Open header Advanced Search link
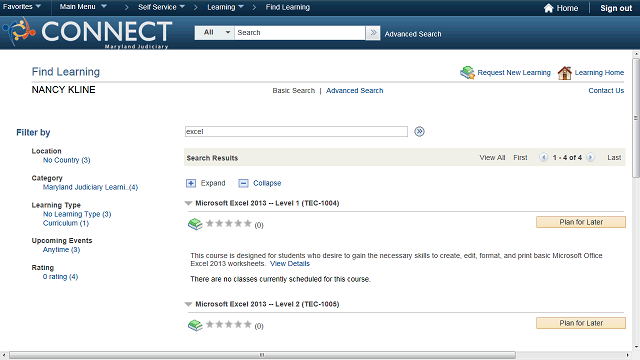This screenshot has width=640, height=360. pos(413,34)
